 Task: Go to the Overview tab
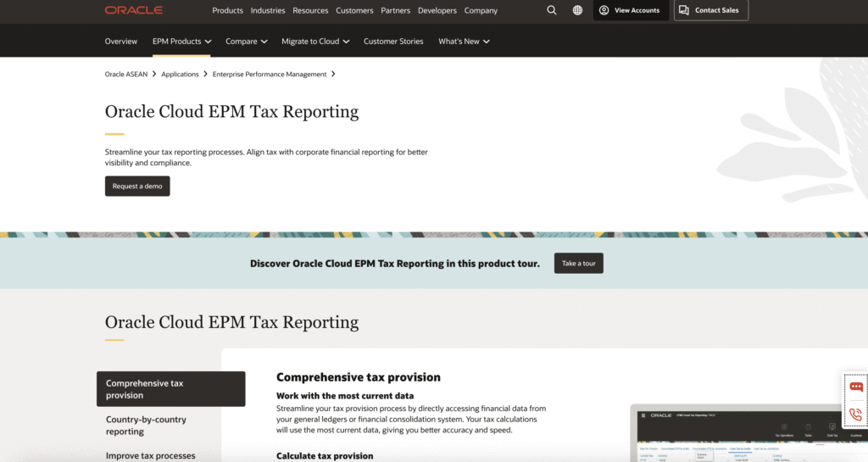120,42
